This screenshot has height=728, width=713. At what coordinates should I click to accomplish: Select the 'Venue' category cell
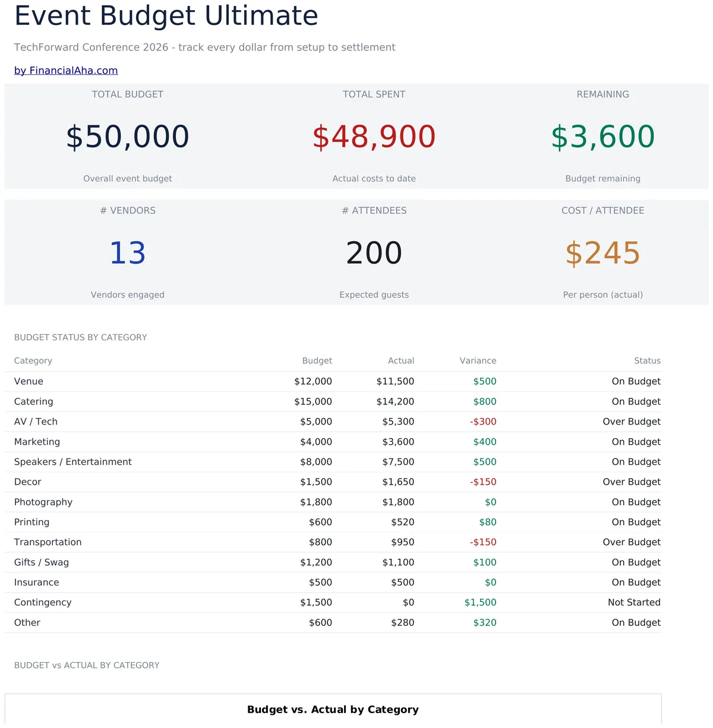click(29, 382)
